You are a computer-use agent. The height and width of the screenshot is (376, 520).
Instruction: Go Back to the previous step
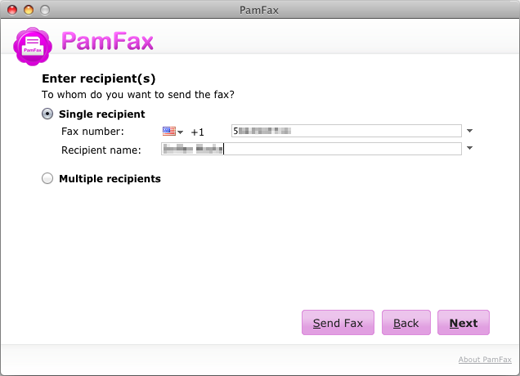click(406, 322)
